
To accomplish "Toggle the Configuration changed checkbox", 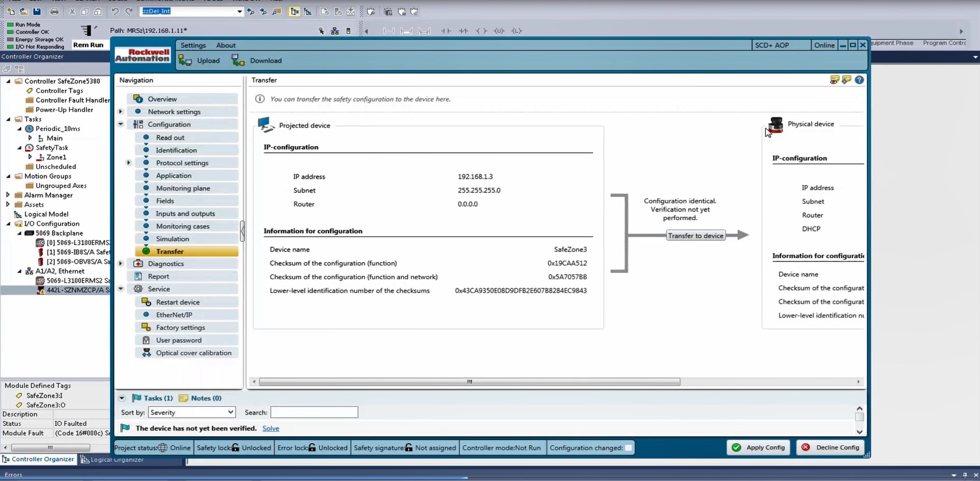I will pyautogui.click(x=628, y=448).
